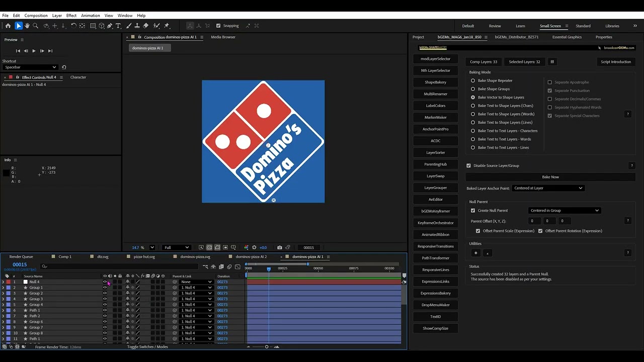Screen dimensions: 644x362
Task: Open the Animation menu
Action: 91,16
